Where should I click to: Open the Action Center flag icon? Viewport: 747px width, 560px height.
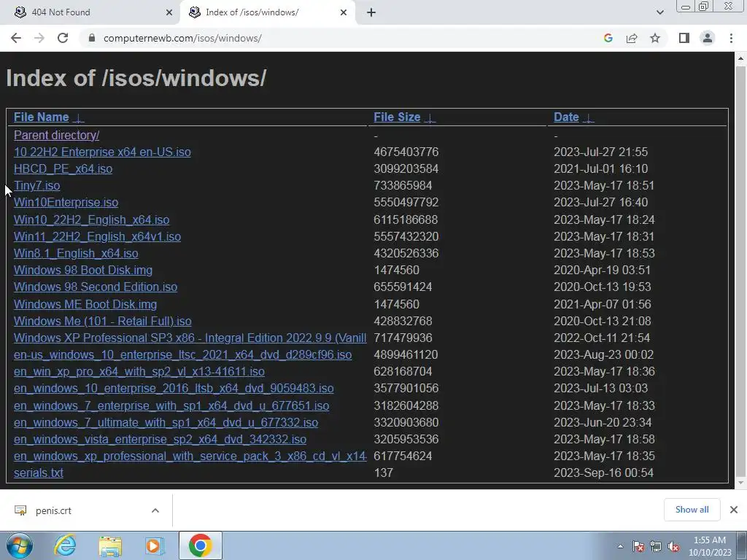pos(638,547)
